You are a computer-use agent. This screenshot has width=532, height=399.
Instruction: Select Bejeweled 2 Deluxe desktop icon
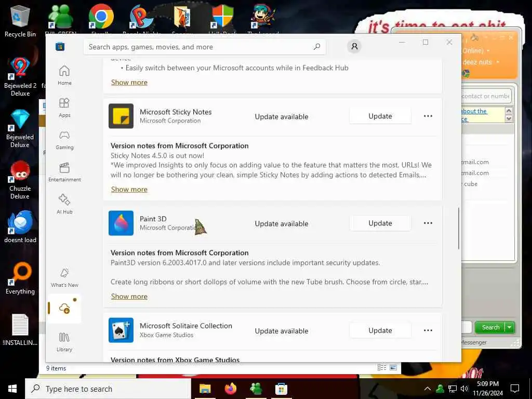(20, 77)
